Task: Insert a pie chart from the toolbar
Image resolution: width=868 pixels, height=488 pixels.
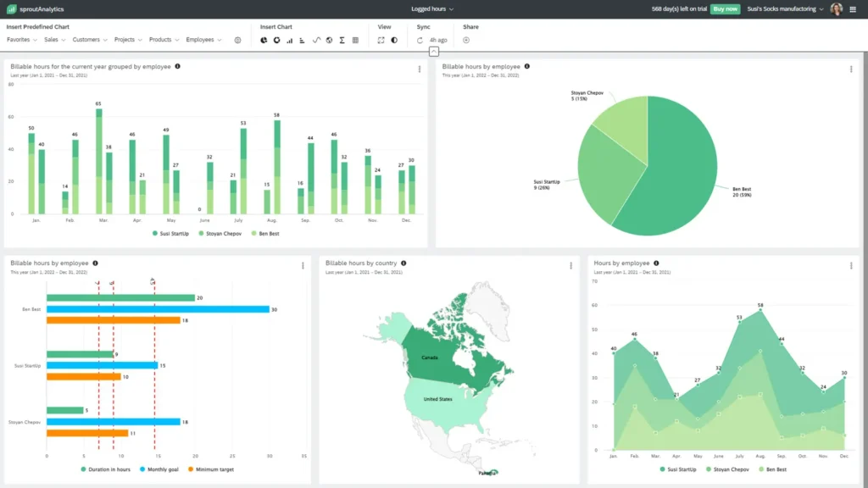Action: (x=264, y=40)
